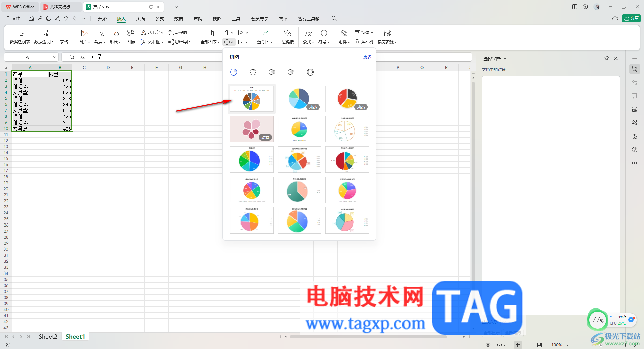Click the ribbon search magnifier icon
This screenshot has width=644, height=349.
point(334,19)
